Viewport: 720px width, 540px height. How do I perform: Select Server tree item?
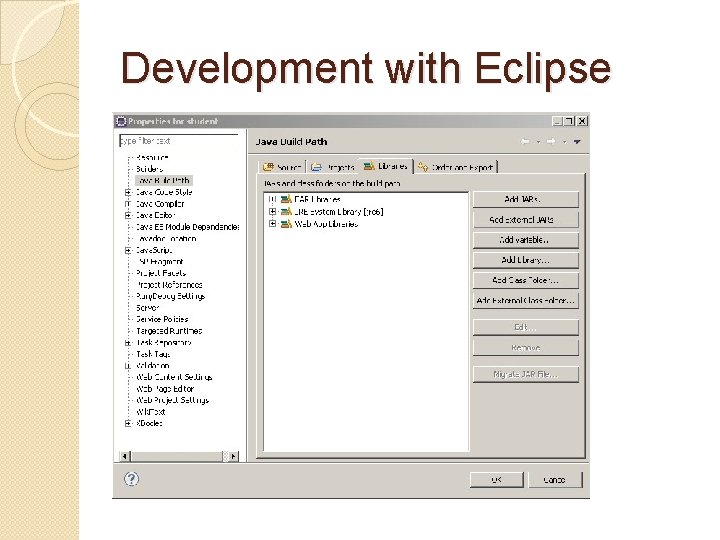tap(147, 308)
